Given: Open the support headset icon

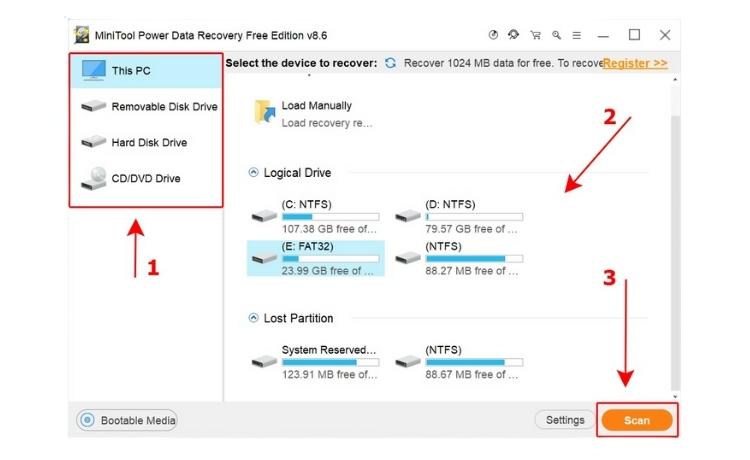Looking at the screenshot, I should point(514,35).
